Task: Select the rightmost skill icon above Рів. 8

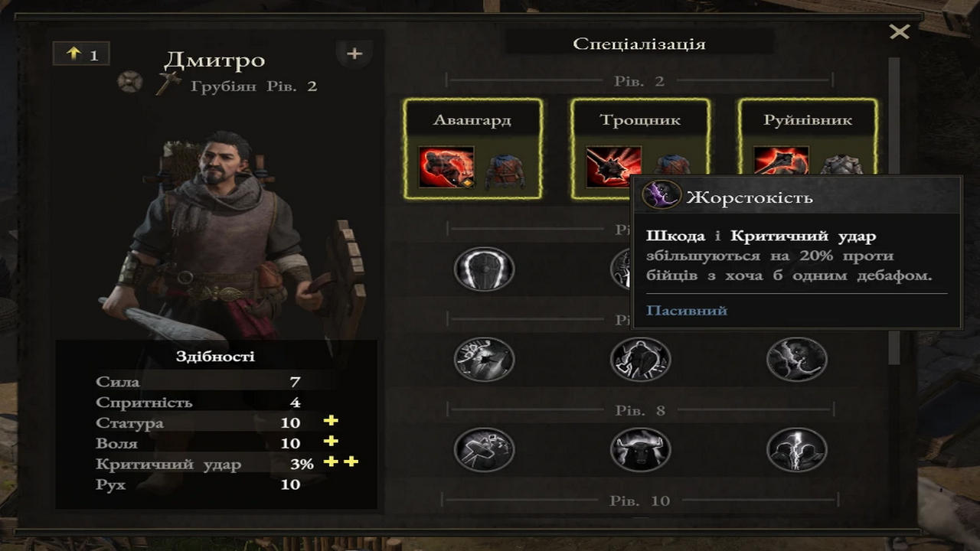Action: click(x=797, y=359)
